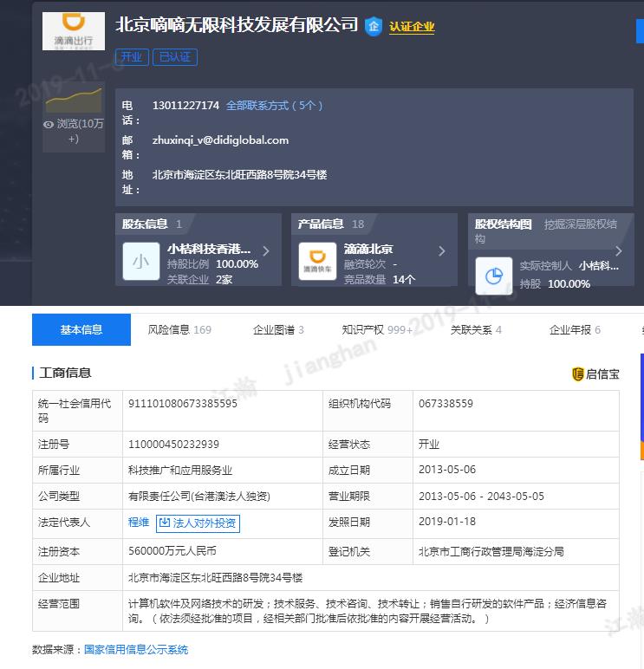Expand product info card chevron arrow
644x669 pixels.
pos(442,251)
